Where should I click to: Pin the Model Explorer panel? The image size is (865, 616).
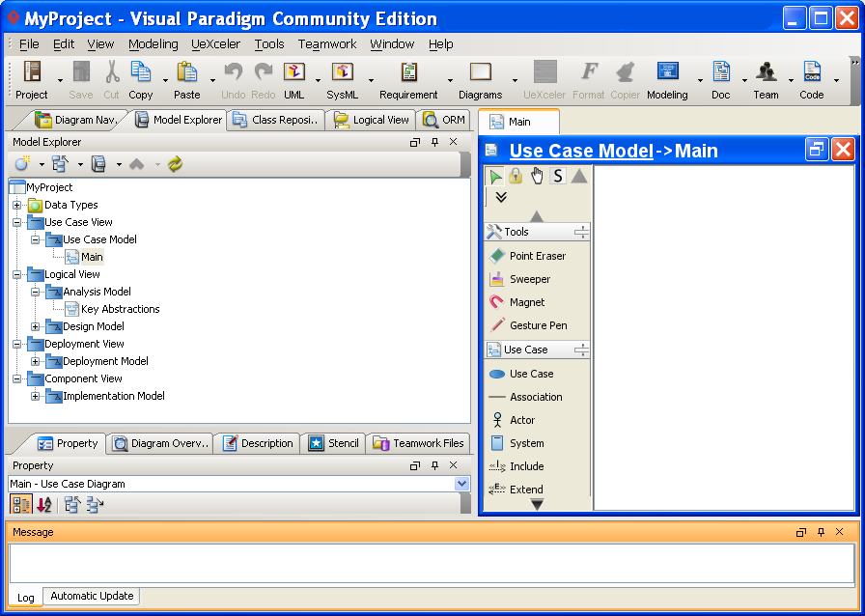434,142
